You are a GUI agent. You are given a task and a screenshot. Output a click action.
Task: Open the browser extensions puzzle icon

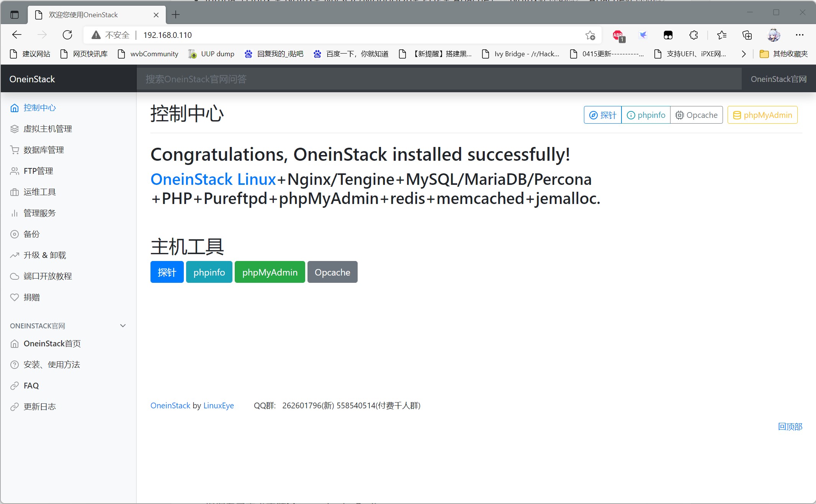(x=693, y=35)
